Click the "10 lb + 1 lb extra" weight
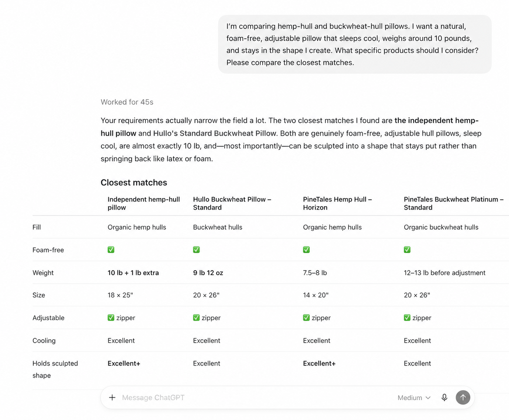The height and width of the screenshot is (420, 509). click(x=133, y=273)
